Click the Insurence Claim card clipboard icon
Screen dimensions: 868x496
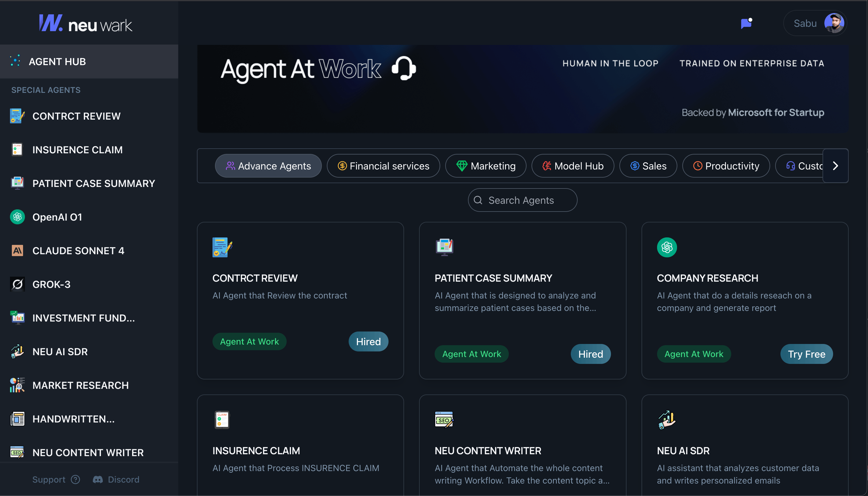click(222, 420)
